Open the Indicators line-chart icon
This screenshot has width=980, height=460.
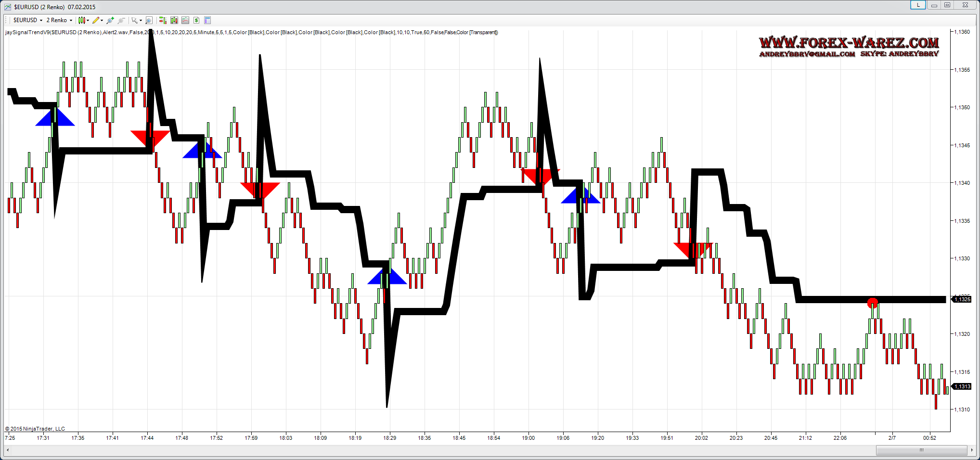pos(185,20)
